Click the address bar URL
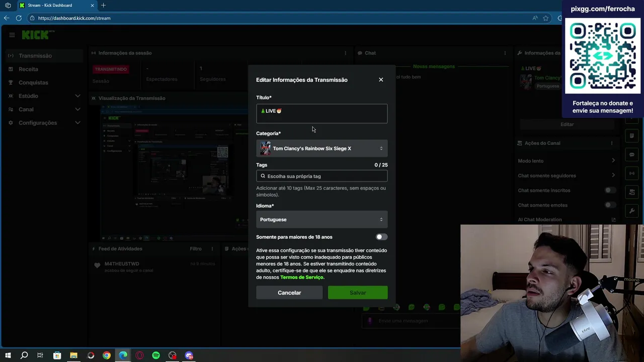 pyautogui.click(x=74, y=18)
